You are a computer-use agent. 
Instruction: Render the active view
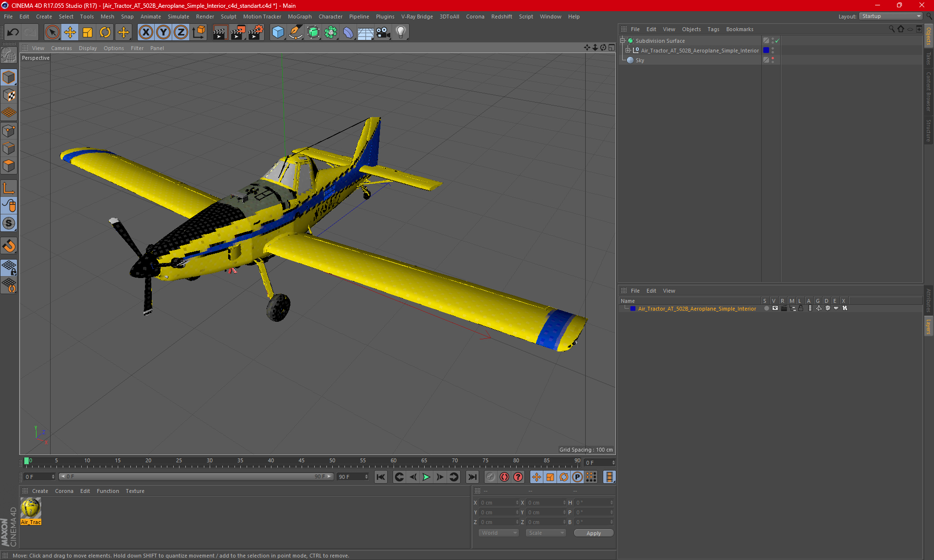(x=220, y=33)
